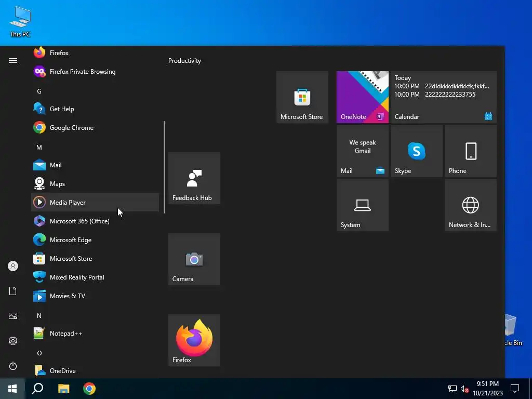
Task: Open network status in system tray
Action: pos(453,389)
